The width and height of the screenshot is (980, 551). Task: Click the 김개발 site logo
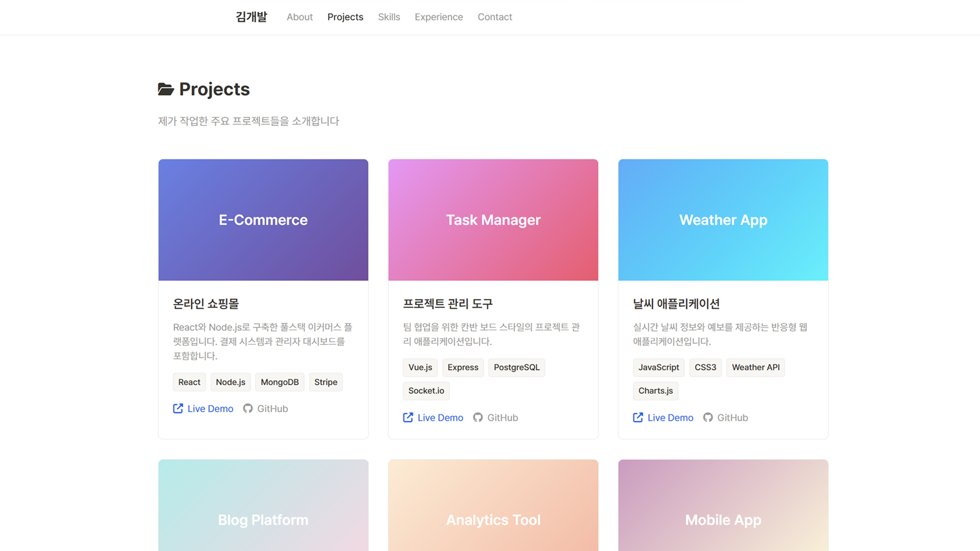pos(251,17)
